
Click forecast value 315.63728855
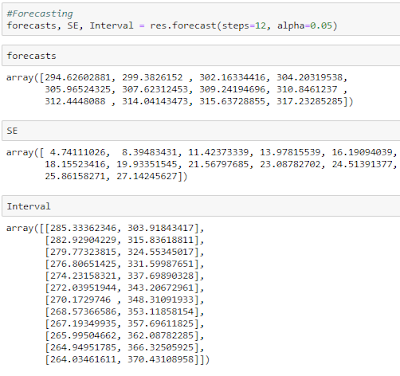coord(232,101)
